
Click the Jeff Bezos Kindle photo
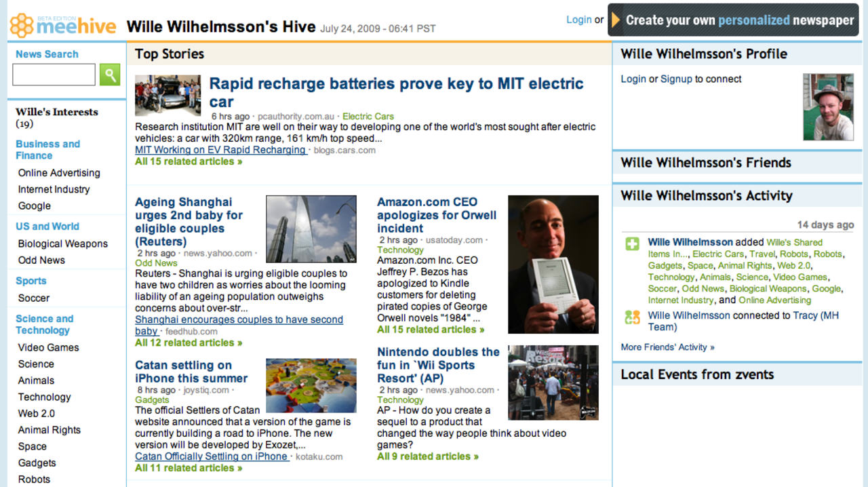553,264
